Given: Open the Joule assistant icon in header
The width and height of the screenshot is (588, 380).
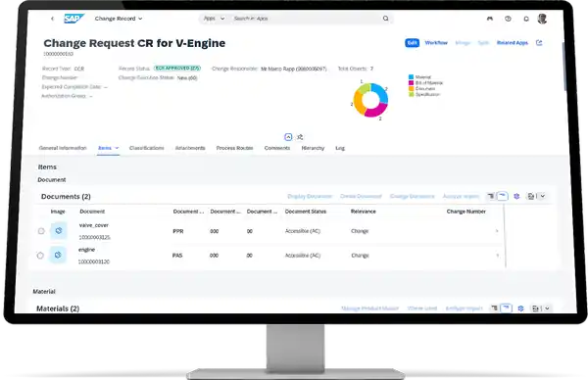Looking at the screenshot, I should pyautogui.click(x=490, y=19).
